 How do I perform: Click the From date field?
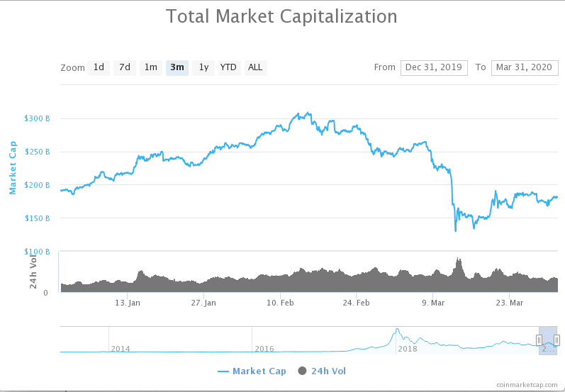click(434, 68)
